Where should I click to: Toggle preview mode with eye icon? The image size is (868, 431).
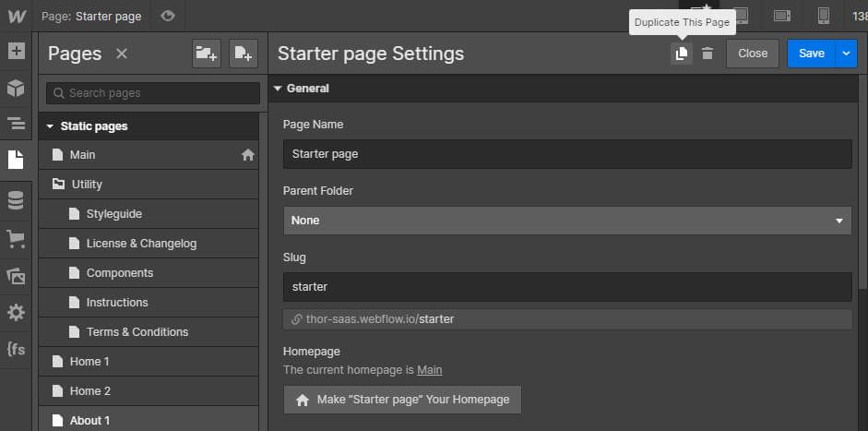pyautogui.click(x=167, y=16)
